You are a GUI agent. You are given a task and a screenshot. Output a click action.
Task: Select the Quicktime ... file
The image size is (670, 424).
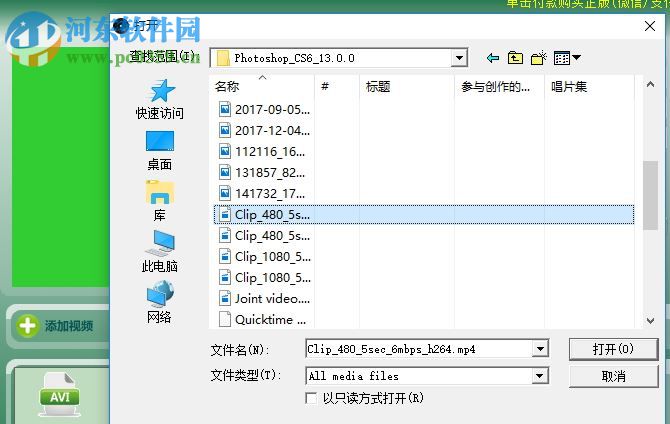(x=262, y=319)
